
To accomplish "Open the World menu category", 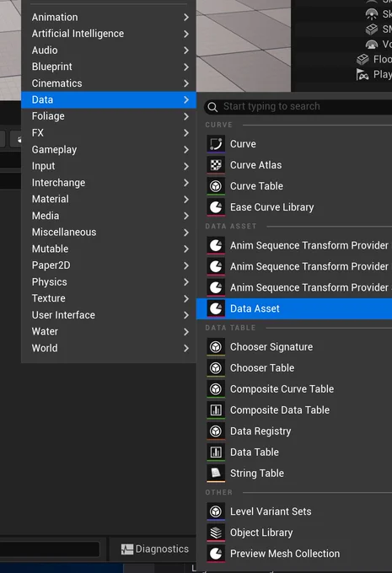I will pyautogui.click(x=109, y=348).
